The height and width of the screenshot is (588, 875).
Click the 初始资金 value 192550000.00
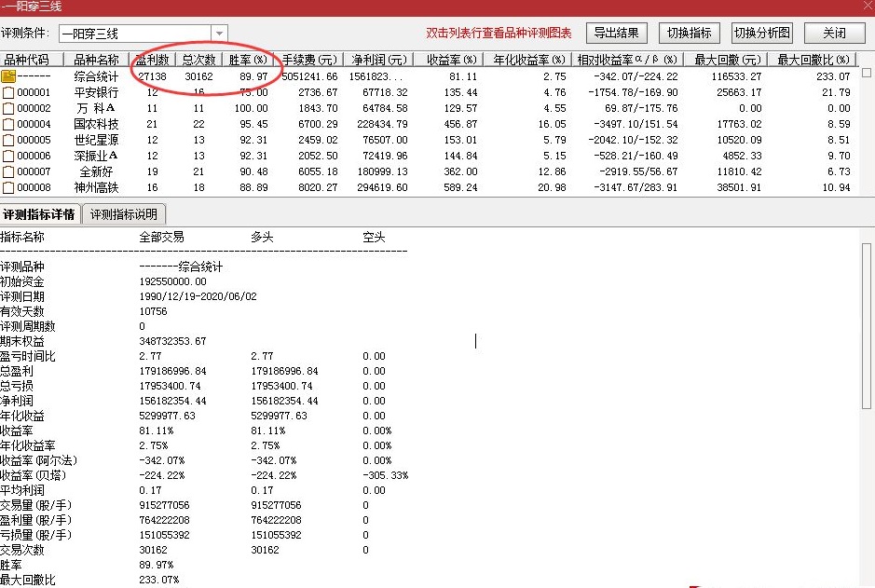coord(173,281)
